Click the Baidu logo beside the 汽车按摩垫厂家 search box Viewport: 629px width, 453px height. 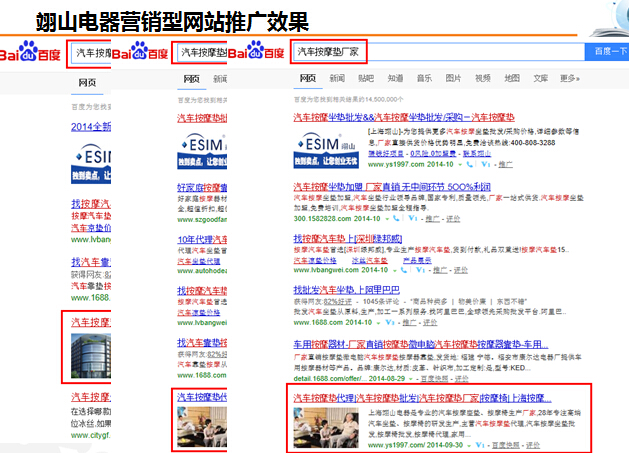(258, 51)
